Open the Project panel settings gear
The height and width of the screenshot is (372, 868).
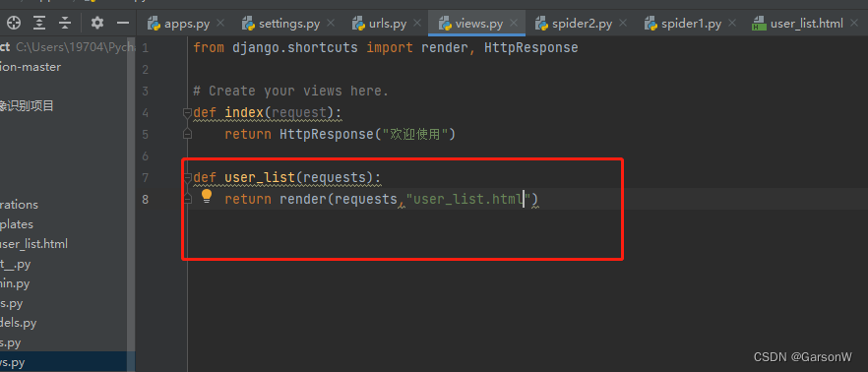[96, 23]
